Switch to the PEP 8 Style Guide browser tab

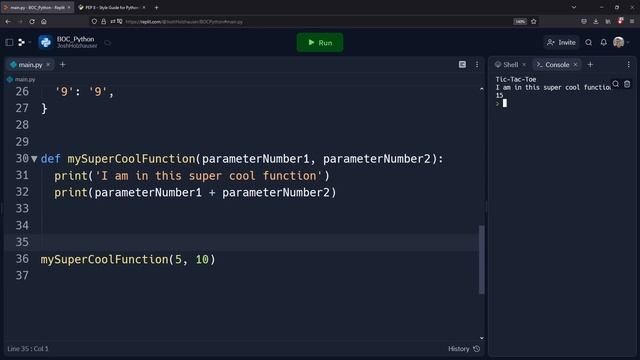pos(112,7)
